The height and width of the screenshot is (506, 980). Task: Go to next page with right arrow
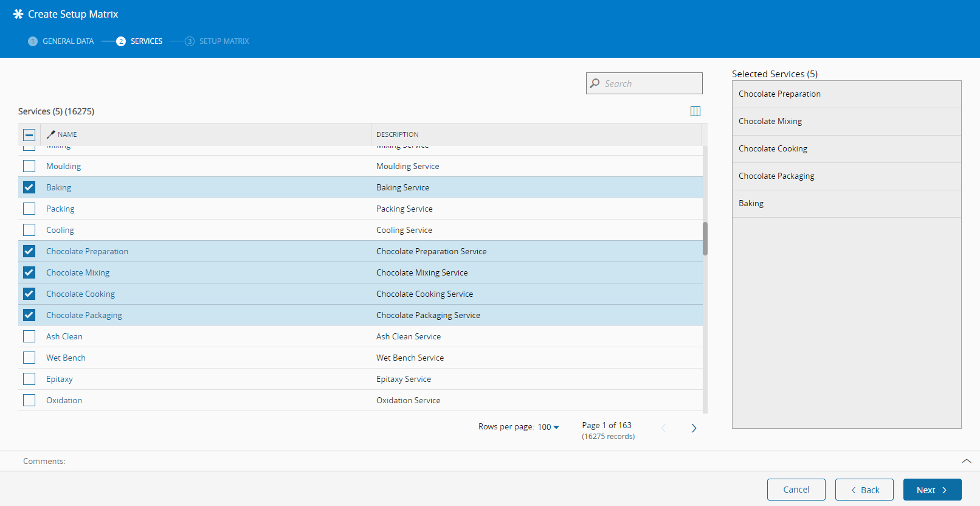pos(694,428)
